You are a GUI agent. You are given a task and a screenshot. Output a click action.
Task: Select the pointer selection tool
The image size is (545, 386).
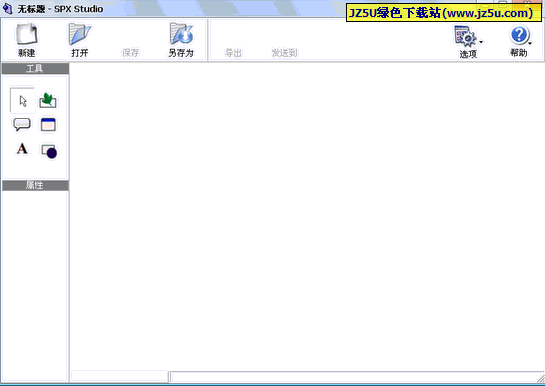pos(23,100)
